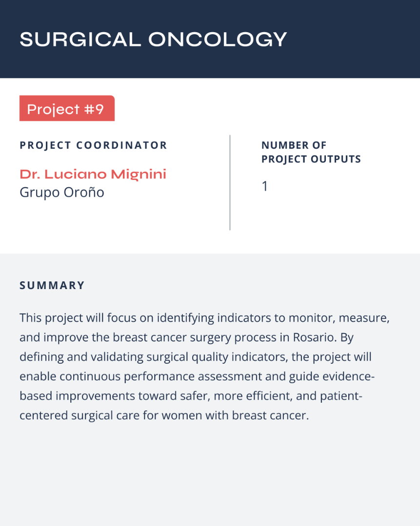Viewport: 420px width, 526px height.
Task: Click the SURGICAL ONCOLOGY header title
Action: pyautogui.click(x=153, y=39)
